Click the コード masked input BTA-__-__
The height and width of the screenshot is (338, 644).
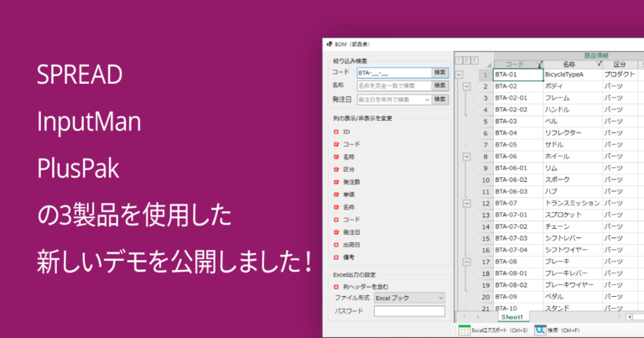tap(394, 73)
